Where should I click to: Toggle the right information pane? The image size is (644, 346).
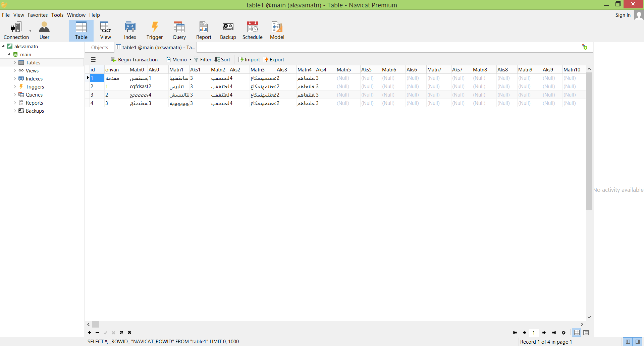(x=638, y=342)
